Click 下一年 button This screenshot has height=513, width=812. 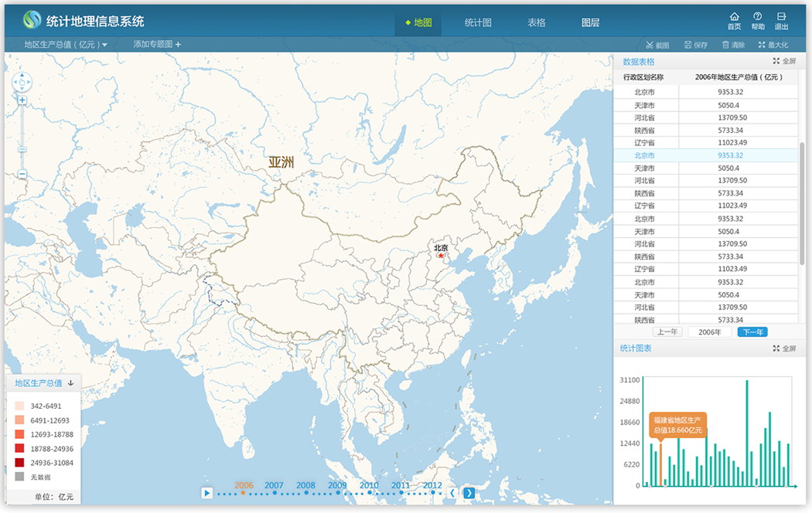click(752, 332)
